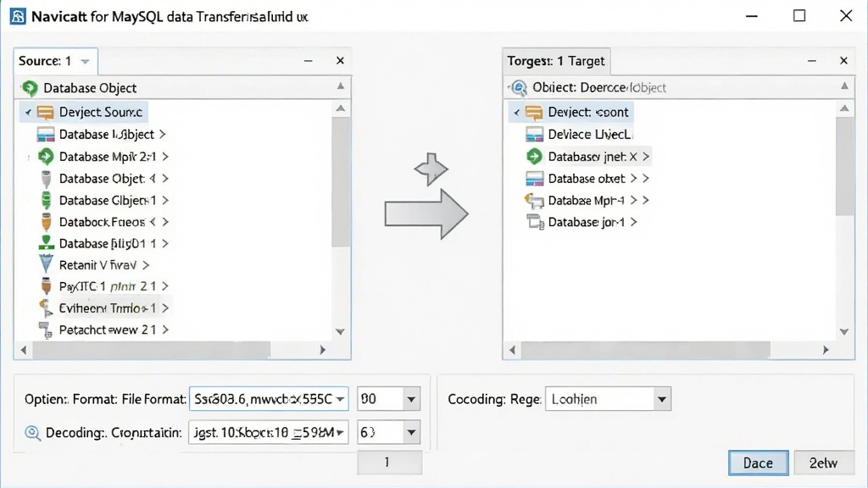Close the Target panel
The image size is (868, 488).
coord(843,60)
